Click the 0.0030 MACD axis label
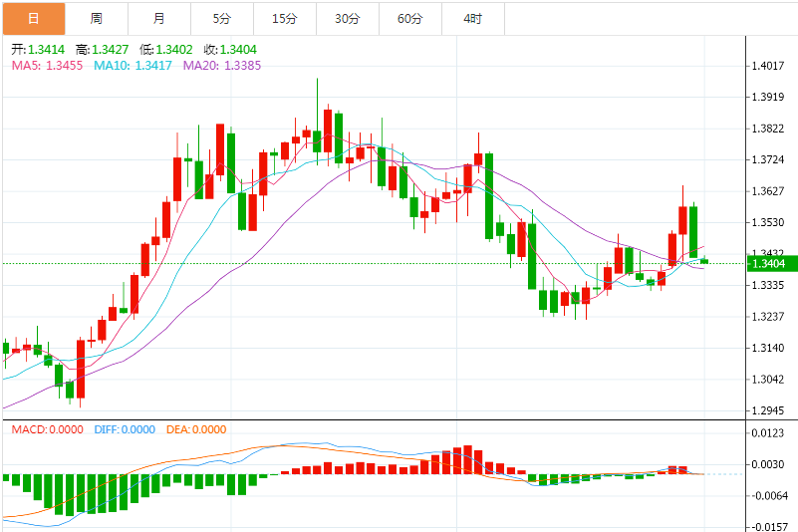Image resolution: width=798 pixels, height=532 pixels. coord(768,464)
